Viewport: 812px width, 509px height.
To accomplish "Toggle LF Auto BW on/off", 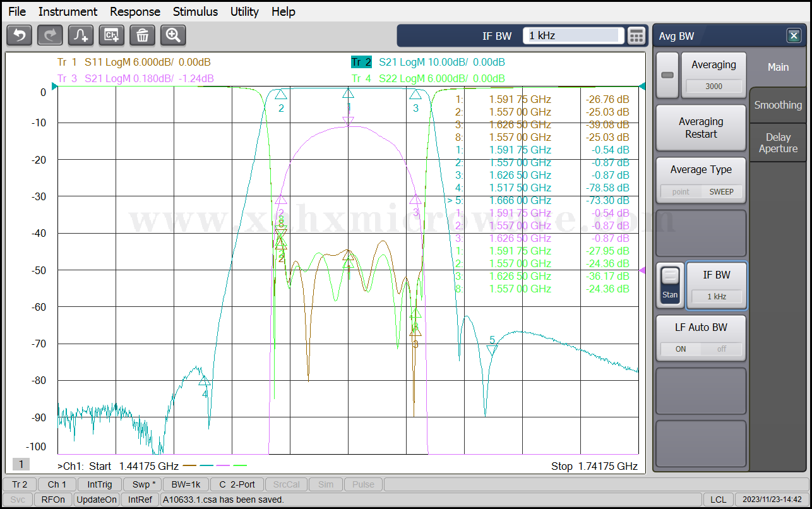I will [x=701, y=349].
